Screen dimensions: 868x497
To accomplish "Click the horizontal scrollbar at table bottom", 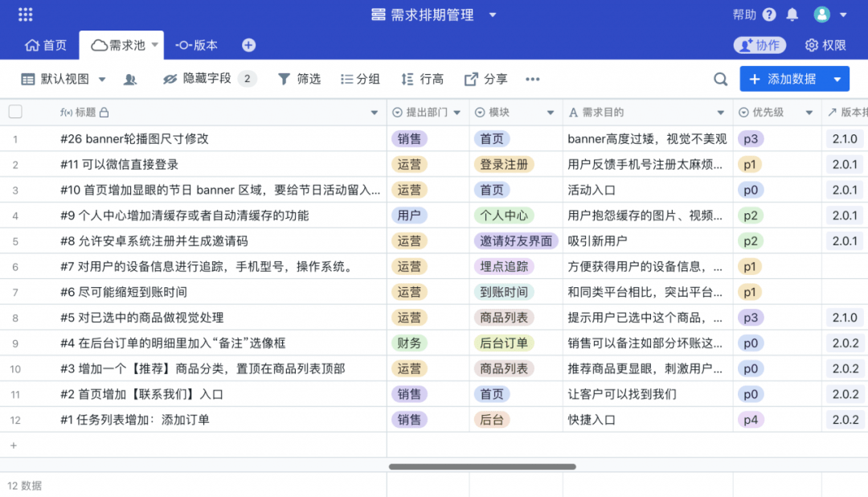I will tap(482, 466).
